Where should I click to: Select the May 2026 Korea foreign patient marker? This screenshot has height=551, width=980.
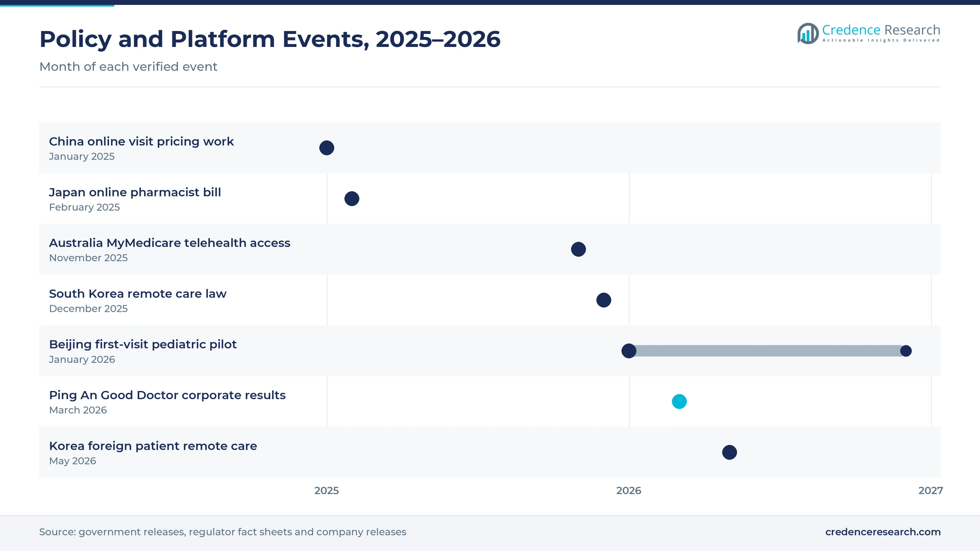(x=729, y=452)
